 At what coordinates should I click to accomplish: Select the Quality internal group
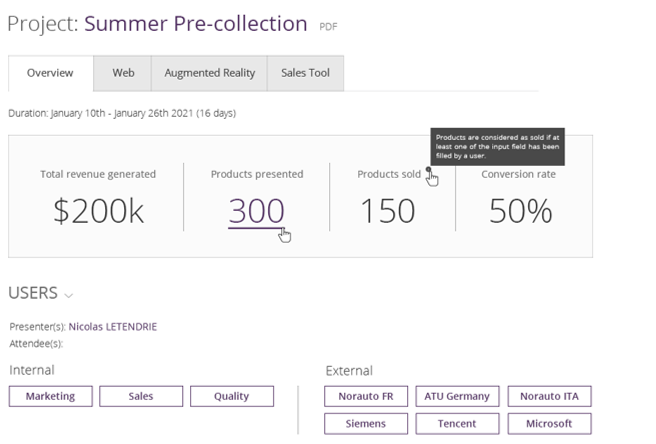point(231,397)
